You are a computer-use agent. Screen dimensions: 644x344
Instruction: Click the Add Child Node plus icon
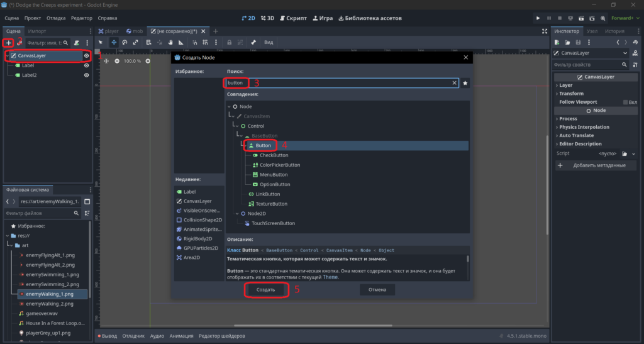tap(8, 43)
